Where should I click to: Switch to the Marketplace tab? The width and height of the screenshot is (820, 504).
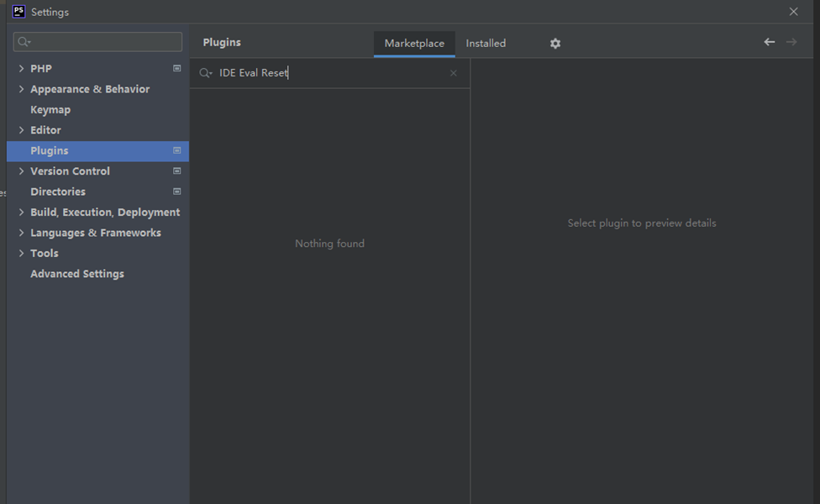(414, 44)
